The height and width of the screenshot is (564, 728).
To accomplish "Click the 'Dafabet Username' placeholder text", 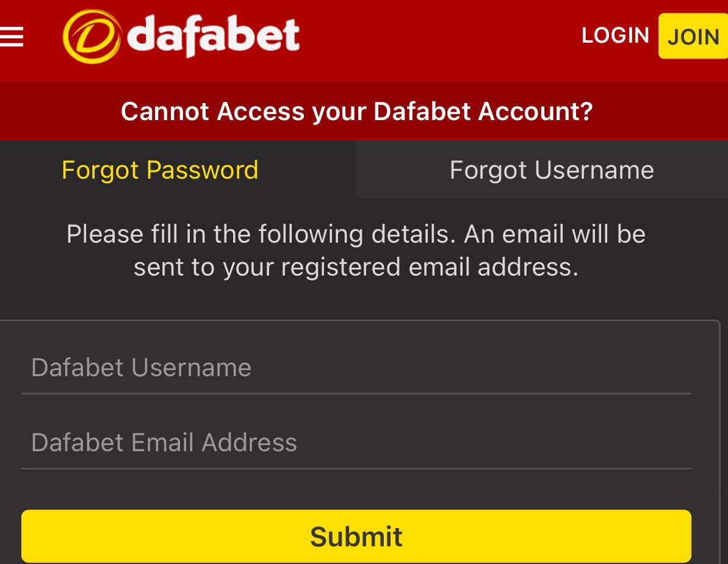I will 142,368.
